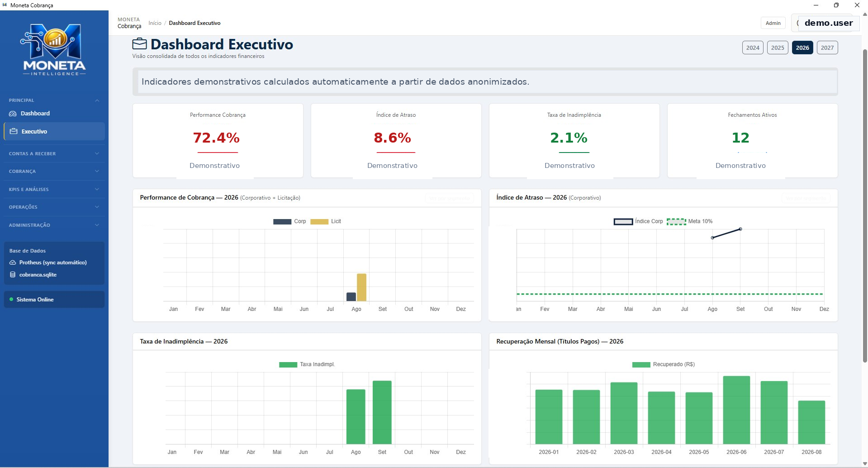Expand the CONTAS A RECEBER section

tap(54, 153)
